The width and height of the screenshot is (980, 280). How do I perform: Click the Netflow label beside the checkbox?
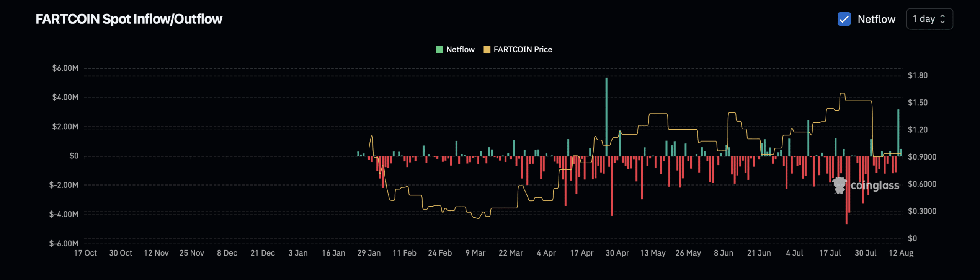pyautogui.click(x=876, y=19)
